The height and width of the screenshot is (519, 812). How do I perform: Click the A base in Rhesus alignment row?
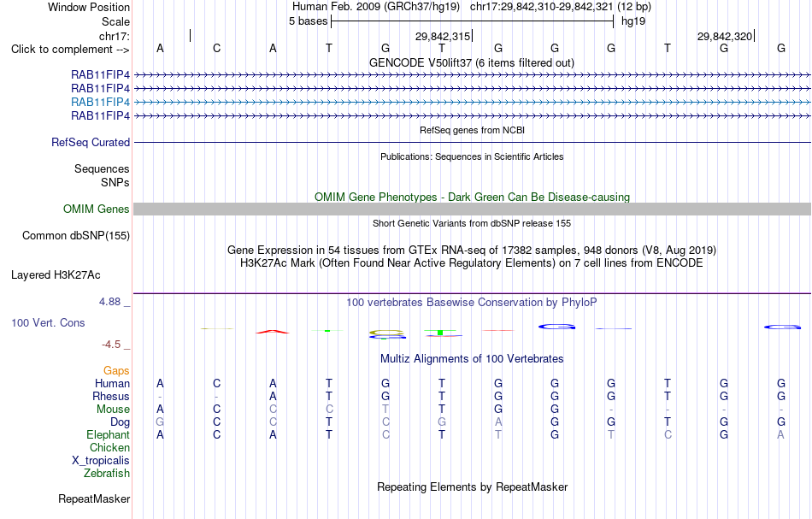[x=273, y=396]
